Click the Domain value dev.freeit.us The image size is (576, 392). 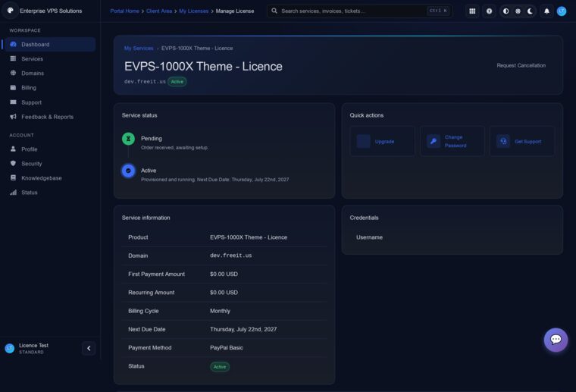point(230,256)
